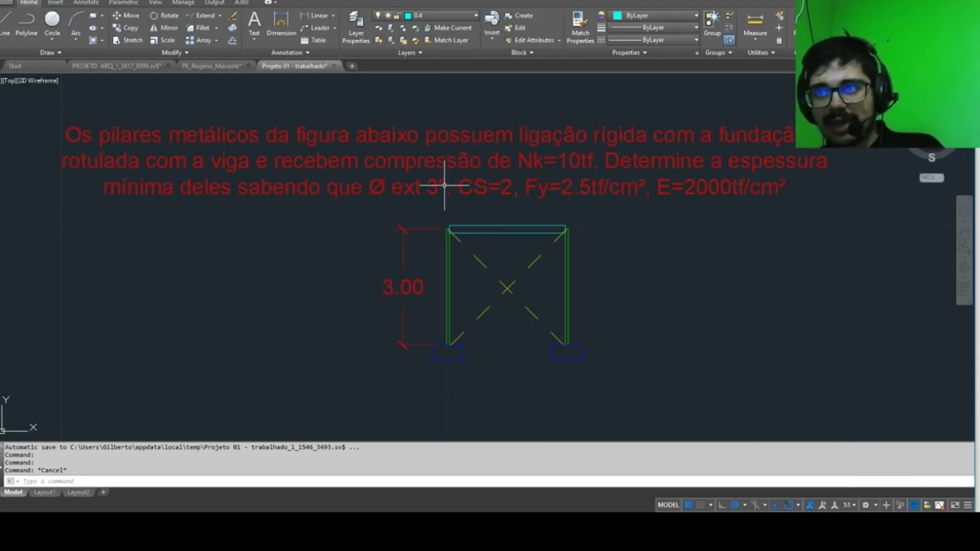Click Create block button
Viewport: 980px width, 551px height.
(x=519, y=15)
